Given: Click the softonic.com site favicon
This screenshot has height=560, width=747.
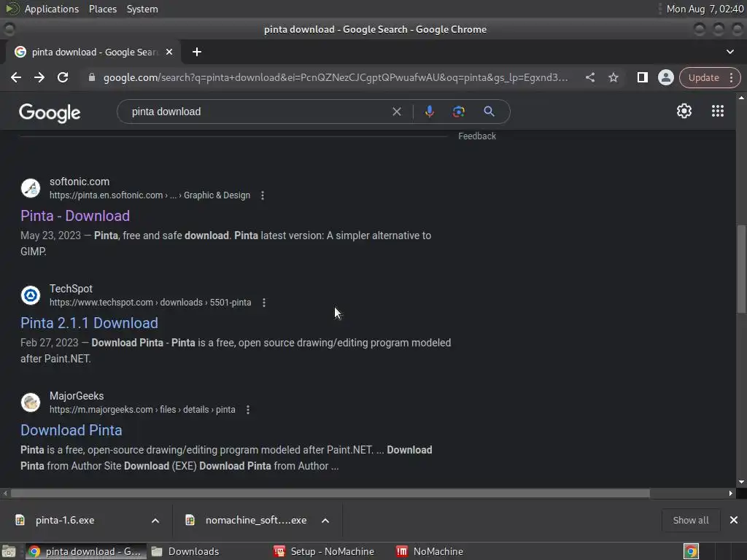Looking at the screenshot, I should [31, 188].
